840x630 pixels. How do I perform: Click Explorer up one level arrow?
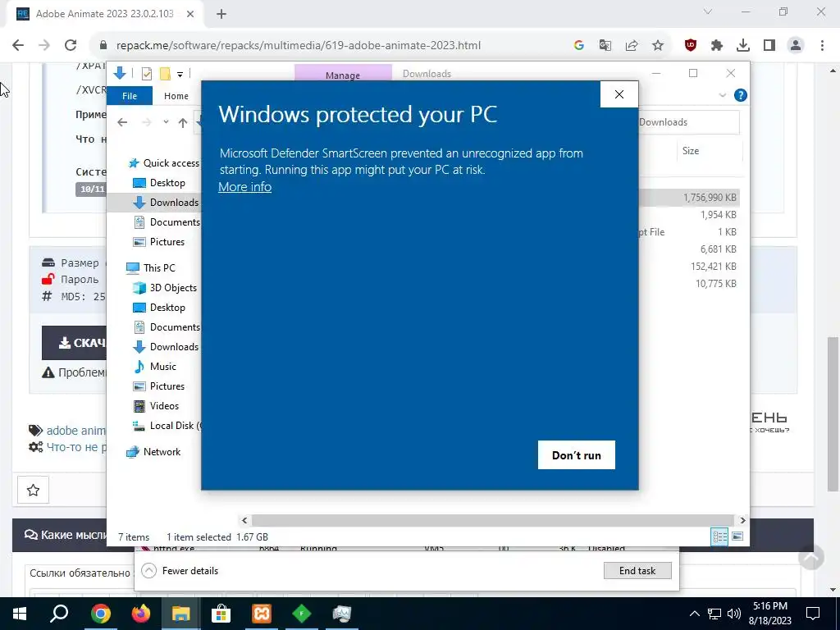[x=183, y=123]
